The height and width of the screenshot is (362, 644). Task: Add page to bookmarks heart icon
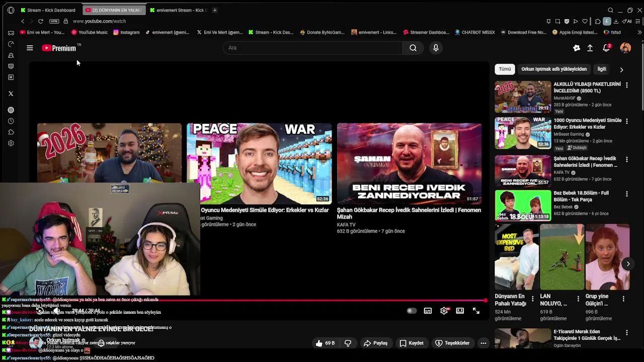(585, 21)
